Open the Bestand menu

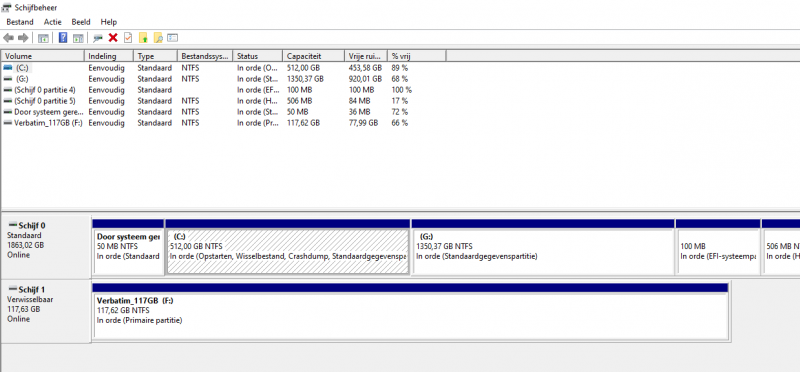tap(20, 22)
